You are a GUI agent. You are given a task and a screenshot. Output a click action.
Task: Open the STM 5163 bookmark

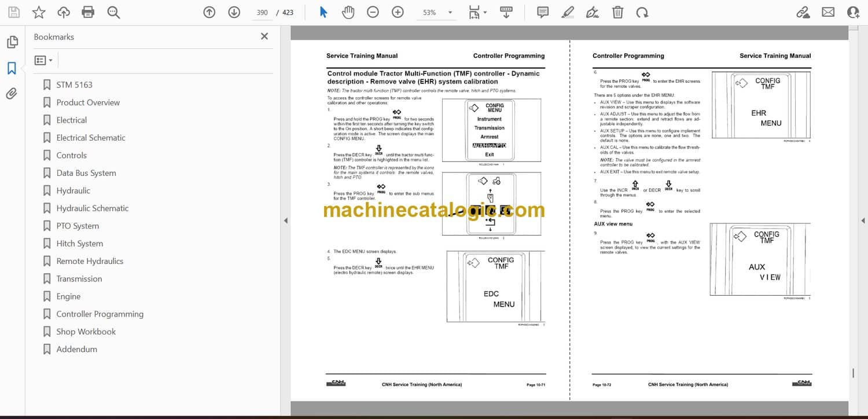pyautogui.click(x=74, y=85)
